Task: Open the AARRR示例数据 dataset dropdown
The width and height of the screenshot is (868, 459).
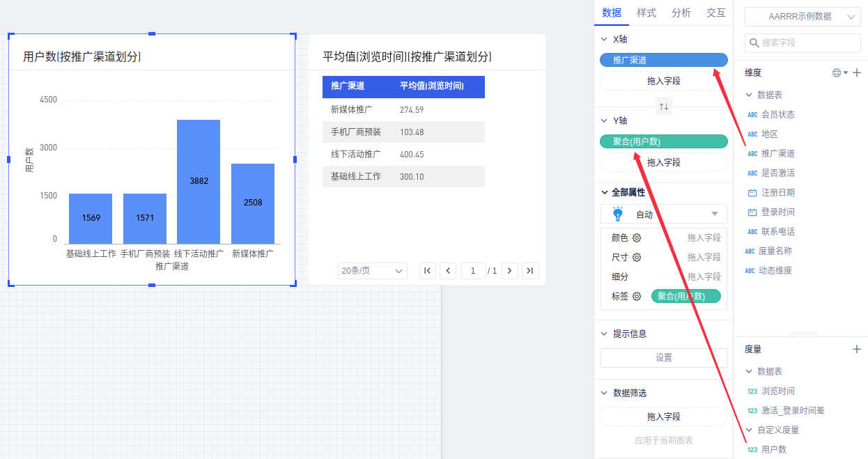Action: (803, 17)
